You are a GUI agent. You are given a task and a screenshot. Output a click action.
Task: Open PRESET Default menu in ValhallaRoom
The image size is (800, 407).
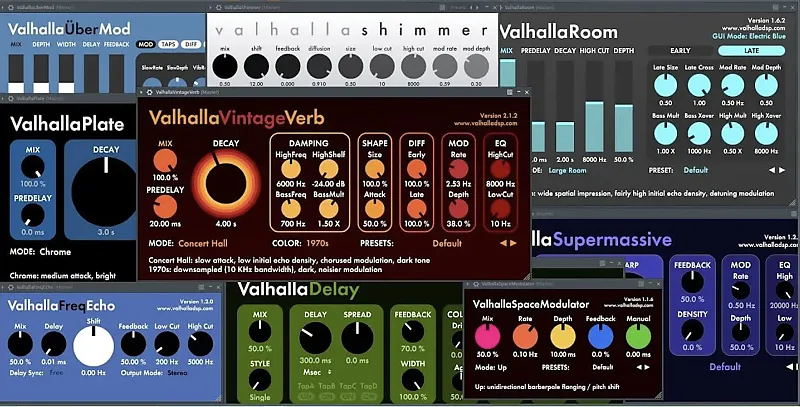[x=695, y=170]
